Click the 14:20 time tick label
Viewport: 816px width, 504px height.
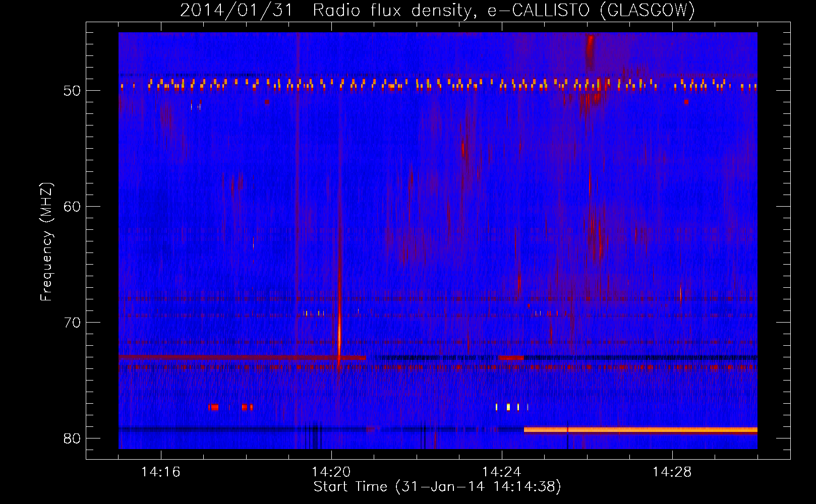point(331,472)
